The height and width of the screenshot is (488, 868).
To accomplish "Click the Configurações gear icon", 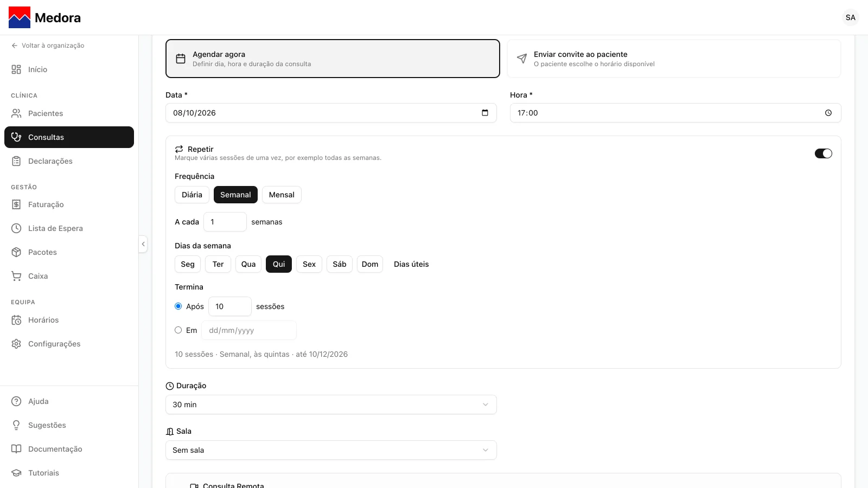I will click(x=16, y=344).
